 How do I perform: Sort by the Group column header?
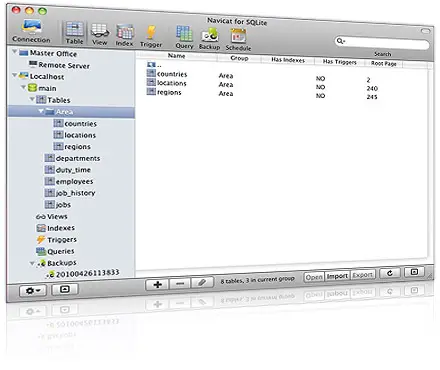(x=239, y=58)
